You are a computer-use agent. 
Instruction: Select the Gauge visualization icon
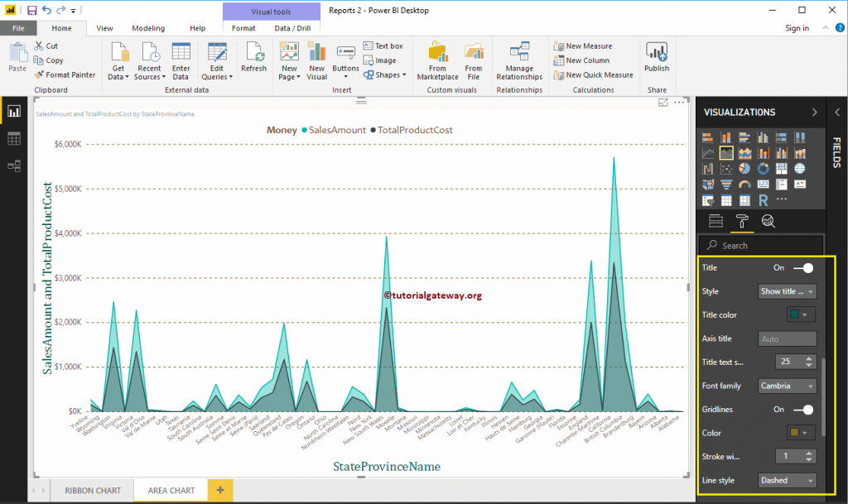745,184
